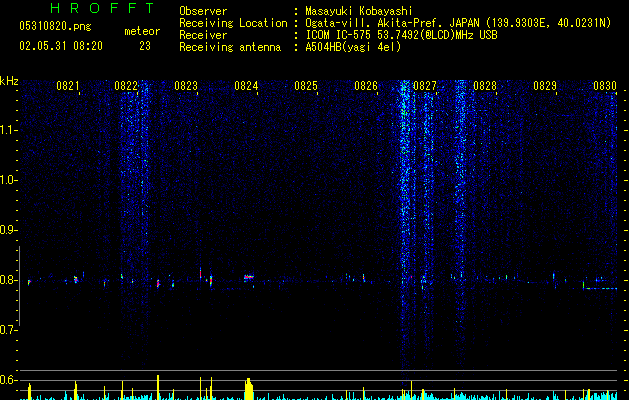Screen dimensions: 629x400
Task: Click the wide yellow intensity peak near 0824
Action: click(x=249, y=389)
